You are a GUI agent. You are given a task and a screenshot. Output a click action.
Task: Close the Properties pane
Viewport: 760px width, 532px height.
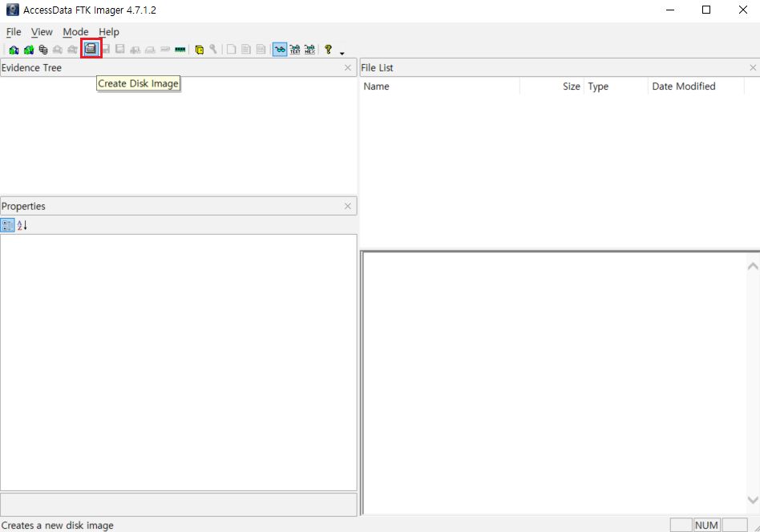(x=347, y=207)
